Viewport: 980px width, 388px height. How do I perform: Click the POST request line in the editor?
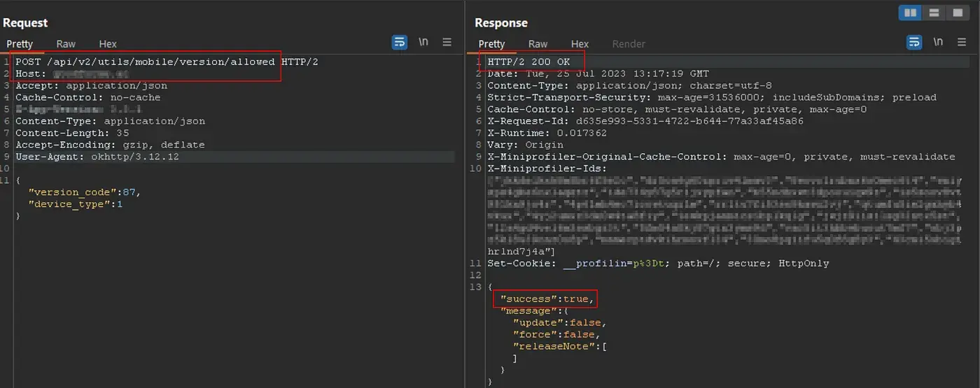(x=167, y=62)
